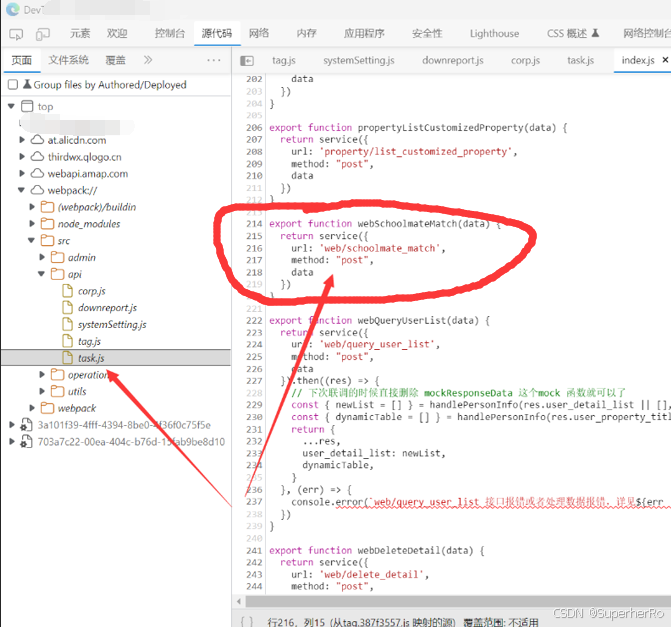Select the 源代码 sources tab
Image resolution: width=671 pixels, height=627 pixels.
(217, 33)
